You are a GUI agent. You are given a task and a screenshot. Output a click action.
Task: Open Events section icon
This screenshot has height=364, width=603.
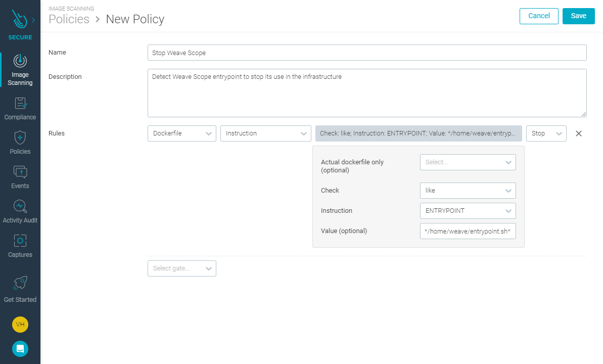[20, 172]
